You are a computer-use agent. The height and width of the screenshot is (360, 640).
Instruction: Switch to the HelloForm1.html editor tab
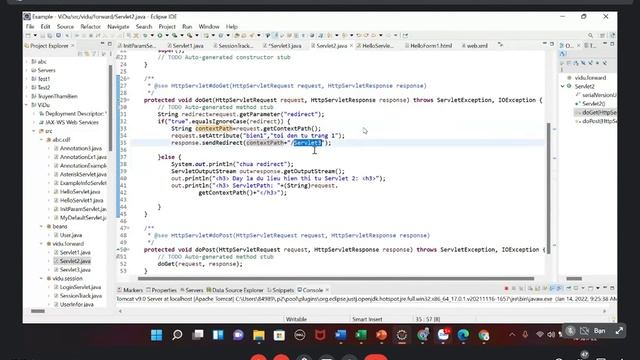point(428,46)
